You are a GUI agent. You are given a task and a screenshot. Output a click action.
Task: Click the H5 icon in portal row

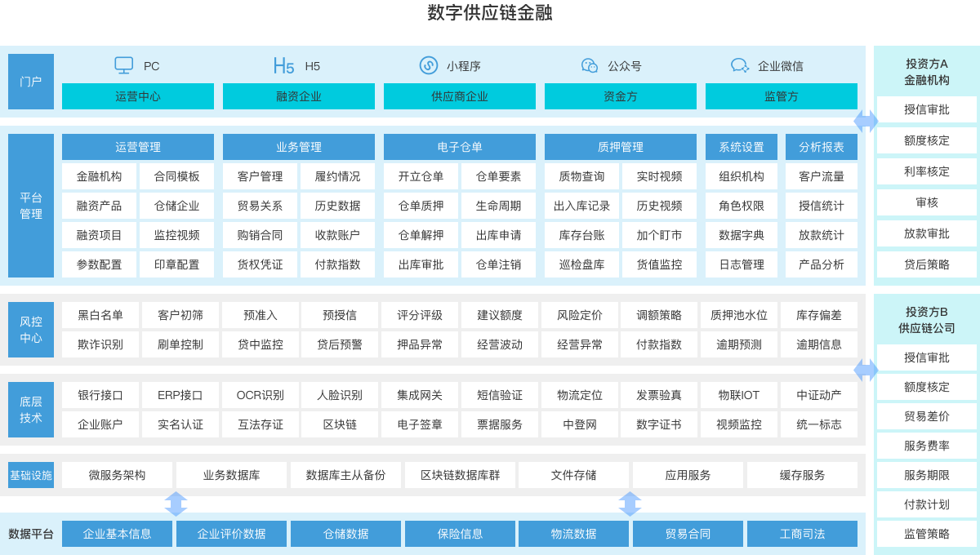[283, 66]
